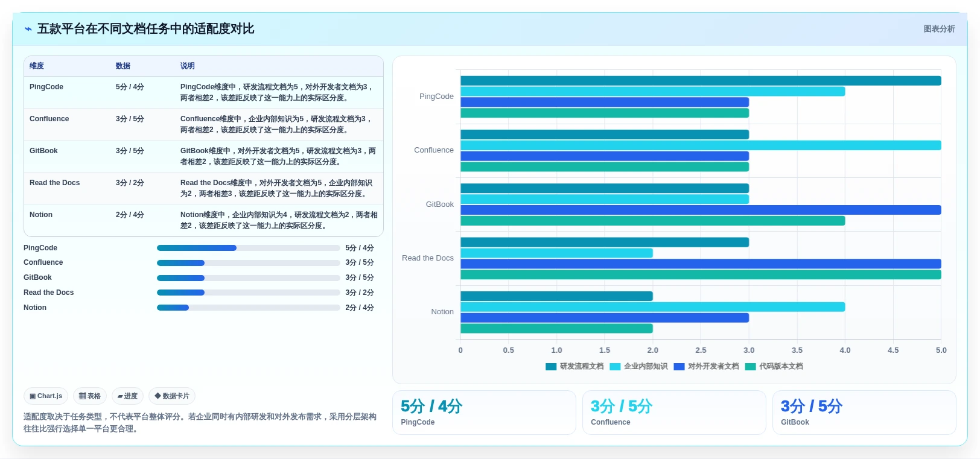The image size is (980, 459).
Task: Click the Confluence progress bar
Action: [249, 263]
